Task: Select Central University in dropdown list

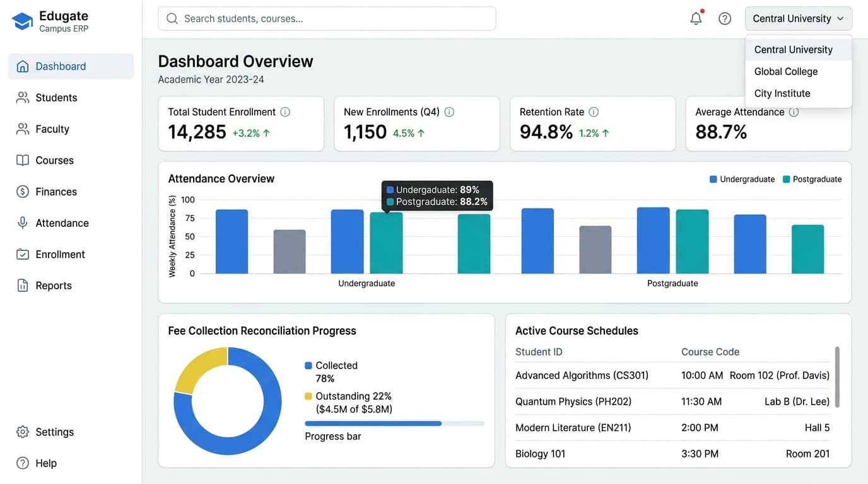Action: click(x=799, y=50)
